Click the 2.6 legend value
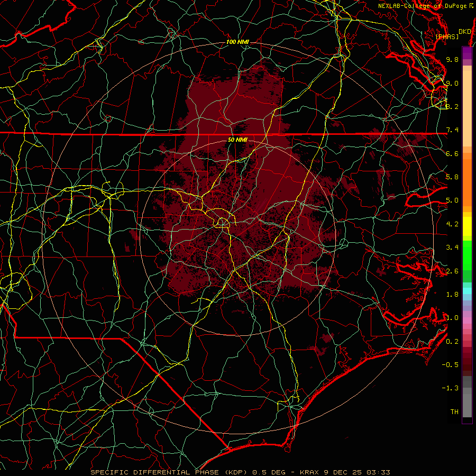The image size is (476, 476). [452, 271]
